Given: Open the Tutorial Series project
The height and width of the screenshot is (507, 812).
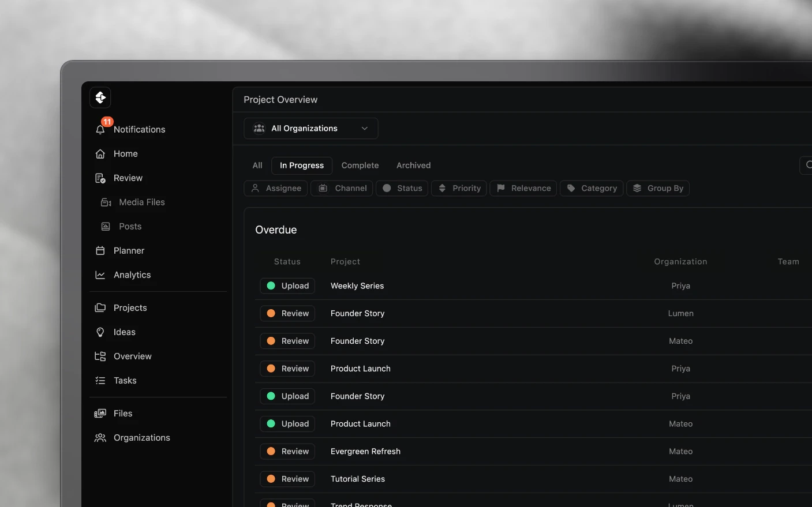Looking at the screenshot, I should [358, 479].
